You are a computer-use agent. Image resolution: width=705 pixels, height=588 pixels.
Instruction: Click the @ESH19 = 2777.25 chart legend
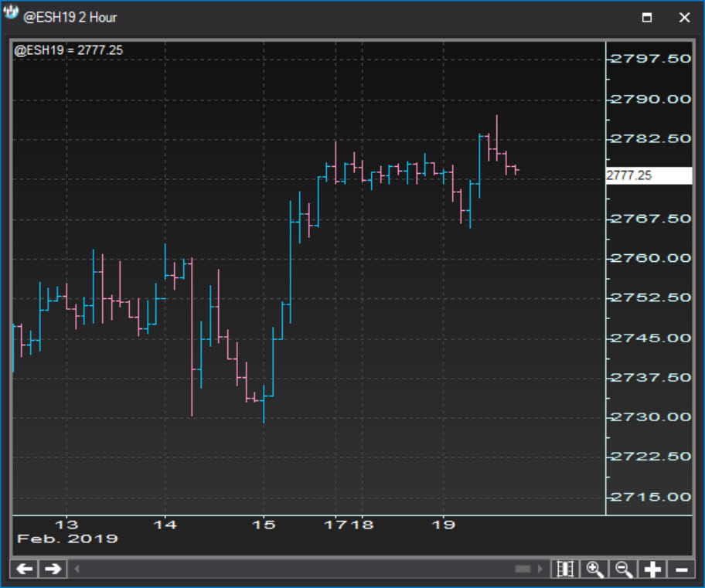pos(68,50)
